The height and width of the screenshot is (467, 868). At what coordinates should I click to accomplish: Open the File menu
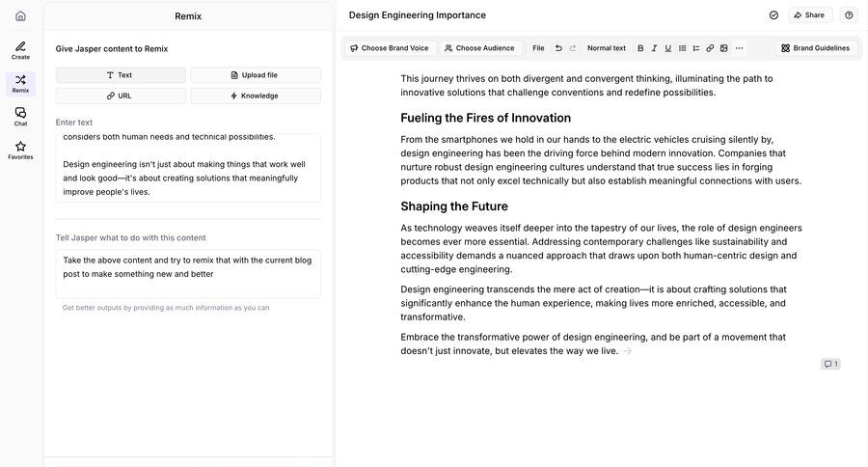pyautogui.click(x=538, y=48)
